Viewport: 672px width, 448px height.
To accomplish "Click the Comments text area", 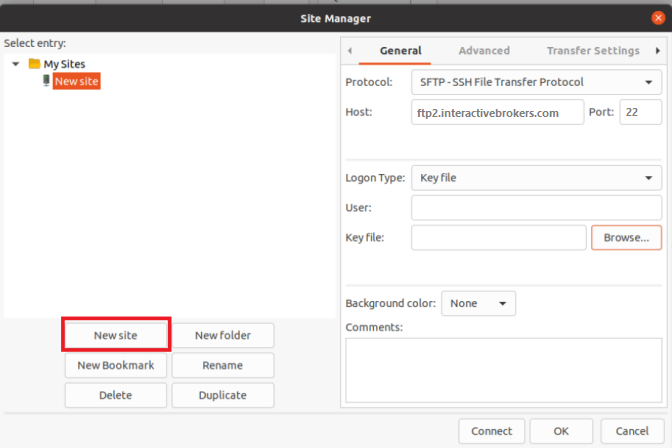I will tap(504, 370).
